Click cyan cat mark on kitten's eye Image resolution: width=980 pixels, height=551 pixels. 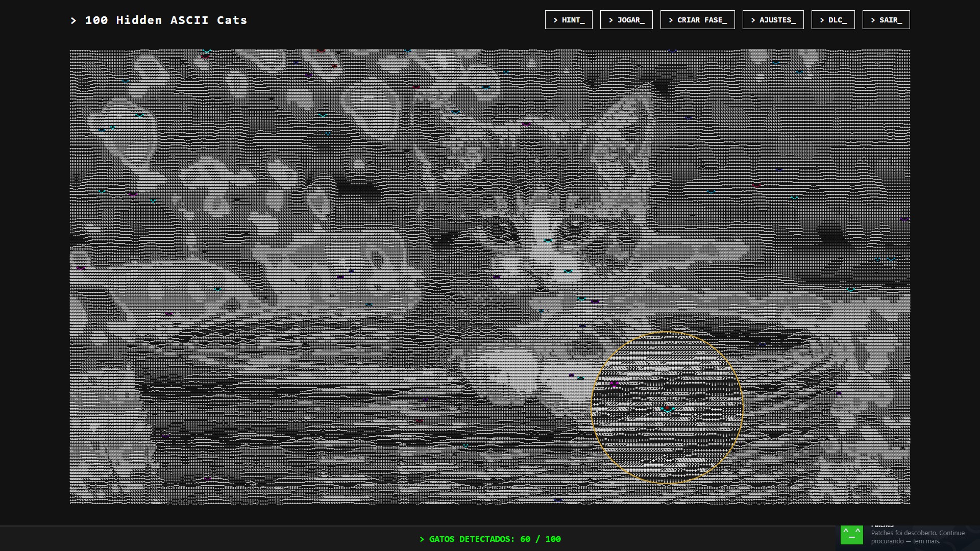pos(548,240)
